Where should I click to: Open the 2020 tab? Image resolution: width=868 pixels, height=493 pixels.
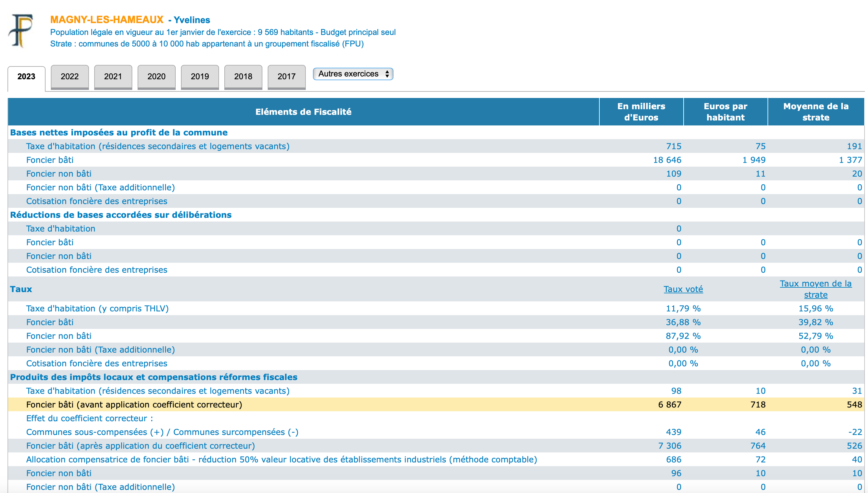coord(156,76)
